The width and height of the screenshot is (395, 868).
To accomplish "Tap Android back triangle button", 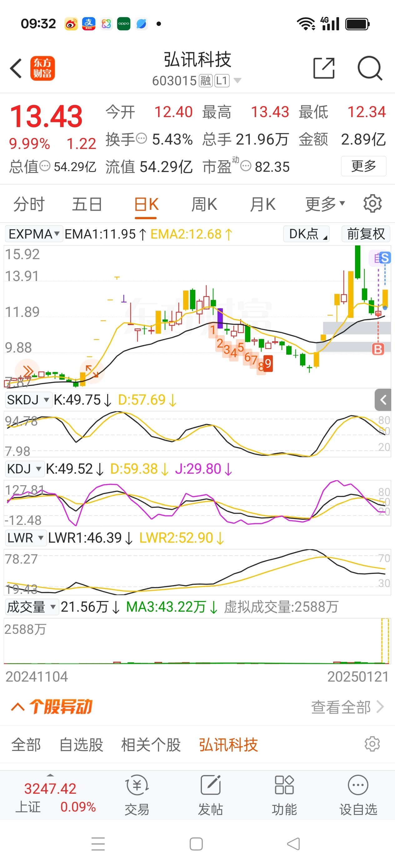I will click(x=293, y=844).
